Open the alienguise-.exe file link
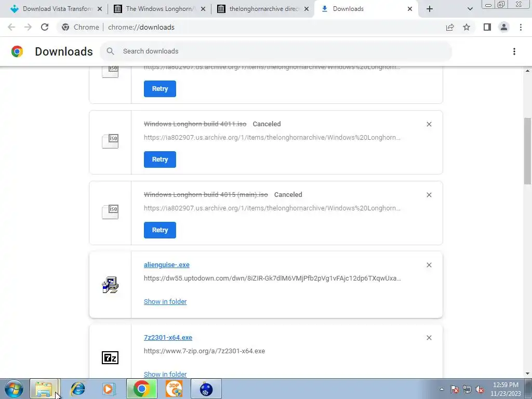The height and width of the screenshot is (399, 532). pyautogui.click(x=167, y=264)
